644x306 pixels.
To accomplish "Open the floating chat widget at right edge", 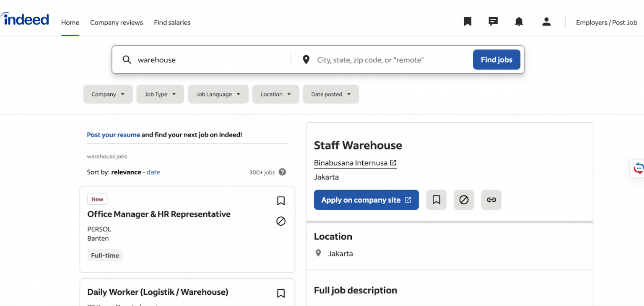I will pyautogui.click(x=638, y=168).
